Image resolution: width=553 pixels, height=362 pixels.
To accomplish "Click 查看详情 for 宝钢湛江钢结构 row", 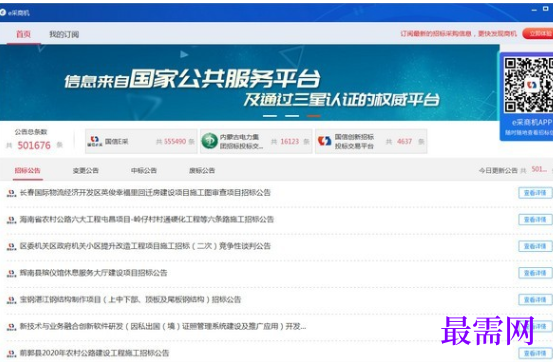I will point(535,300).
